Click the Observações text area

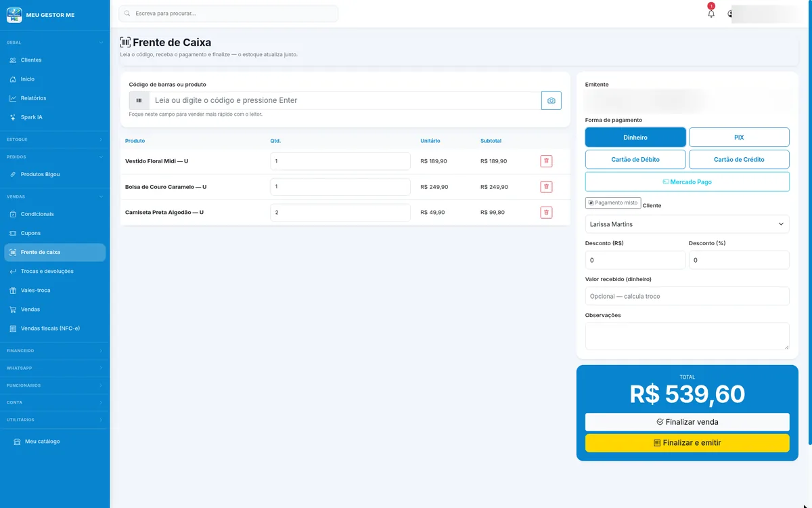[x=687, y=336]
